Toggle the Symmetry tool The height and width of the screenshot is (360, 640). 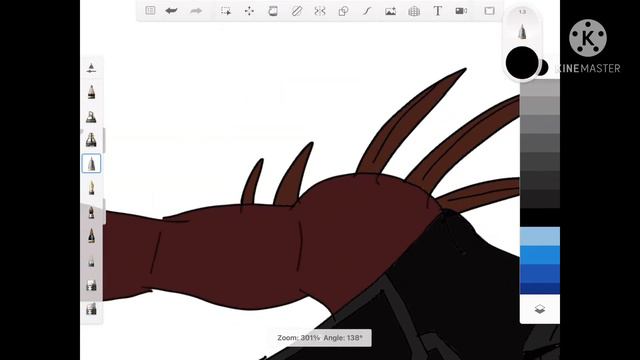click(x=320, y=11)
